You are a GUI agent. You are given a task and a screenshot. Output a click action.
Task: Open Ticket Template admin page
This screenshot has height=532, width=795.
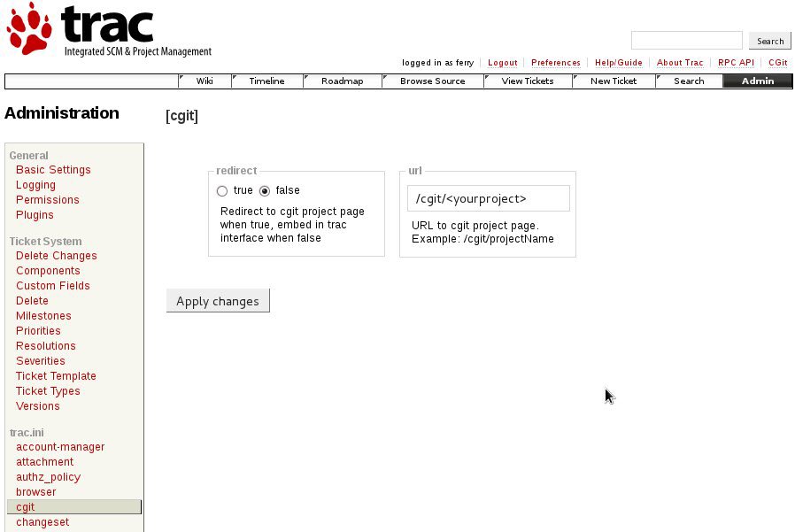56,376
